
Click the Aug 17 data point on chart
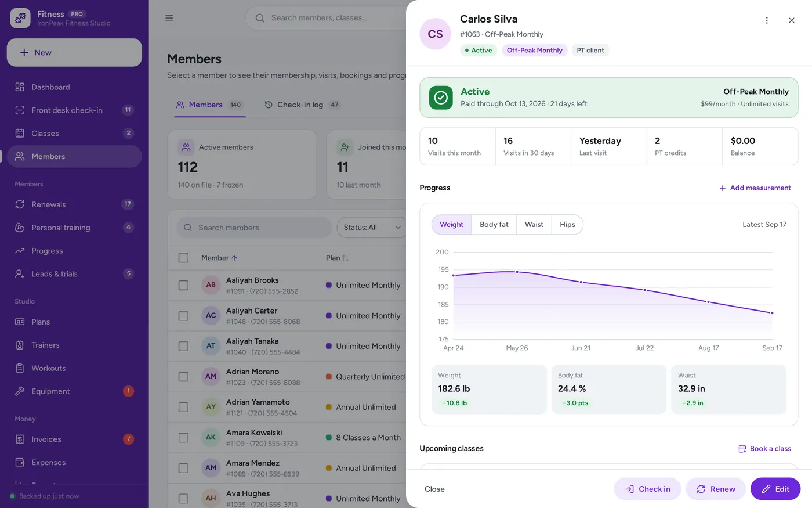pos(708,302)
